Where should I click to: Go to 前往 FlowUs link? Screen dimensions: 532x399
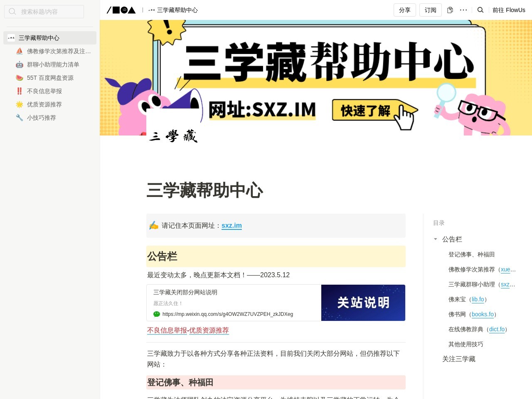[509, 10]
